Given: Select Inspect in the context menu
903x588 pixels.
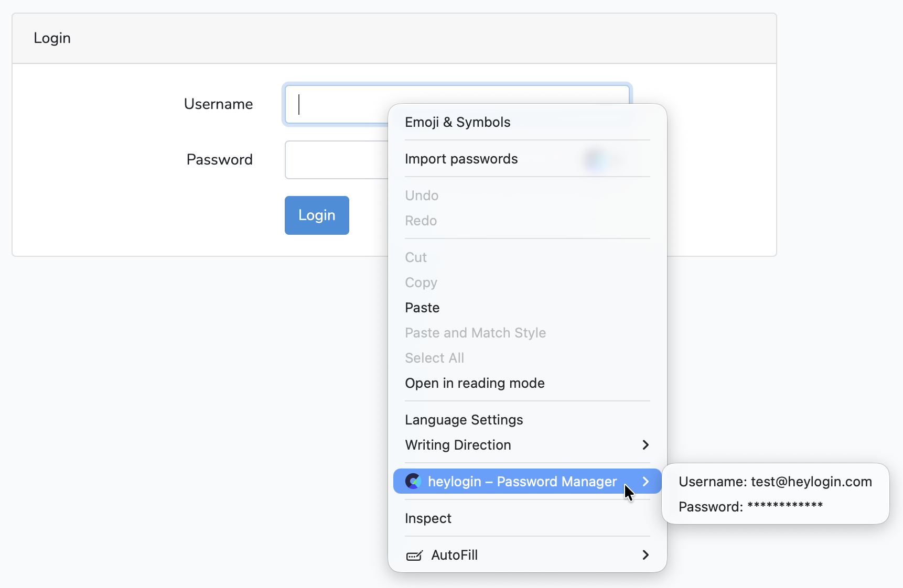Looking at the screenshot, I should [x=428, y=518].
